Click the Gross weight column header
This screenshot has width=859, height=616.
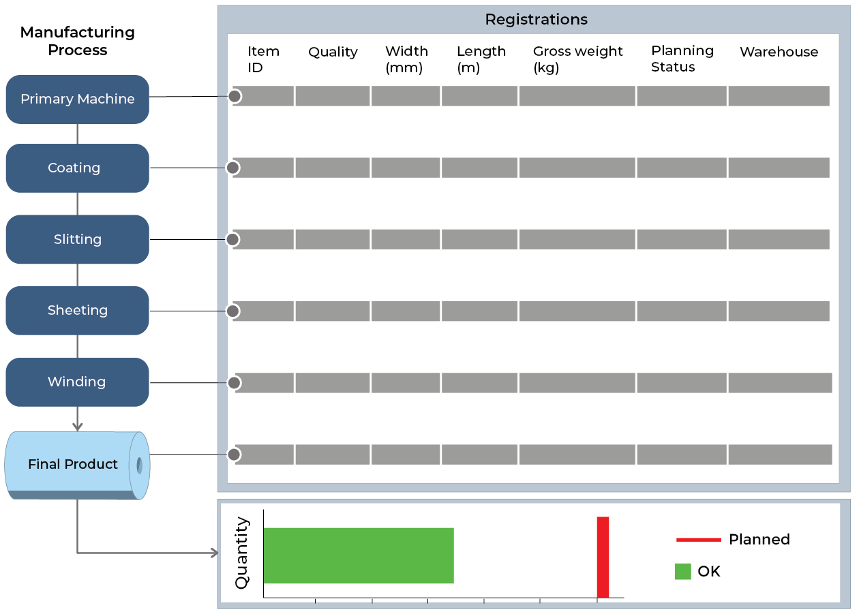point(577,59)
